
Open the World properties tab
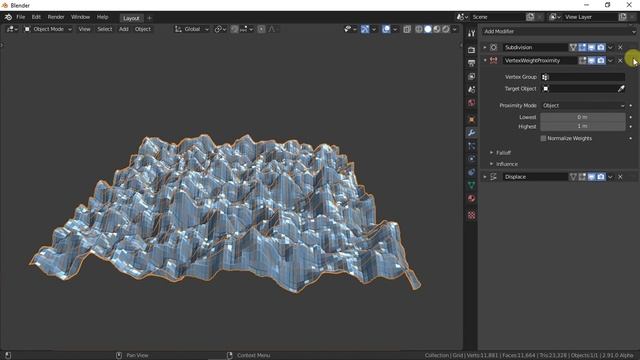(x=471, y=102)
